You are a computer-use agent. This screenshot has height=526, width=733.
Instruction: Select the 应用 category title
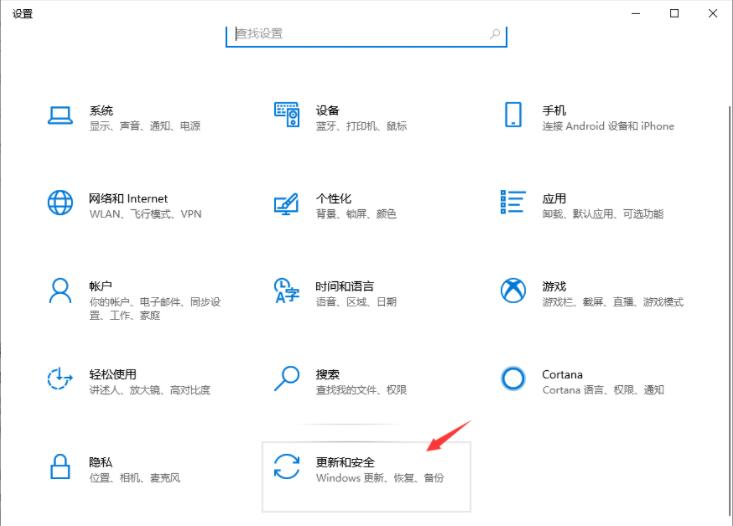pyautogui.click(x=554, y=198)
